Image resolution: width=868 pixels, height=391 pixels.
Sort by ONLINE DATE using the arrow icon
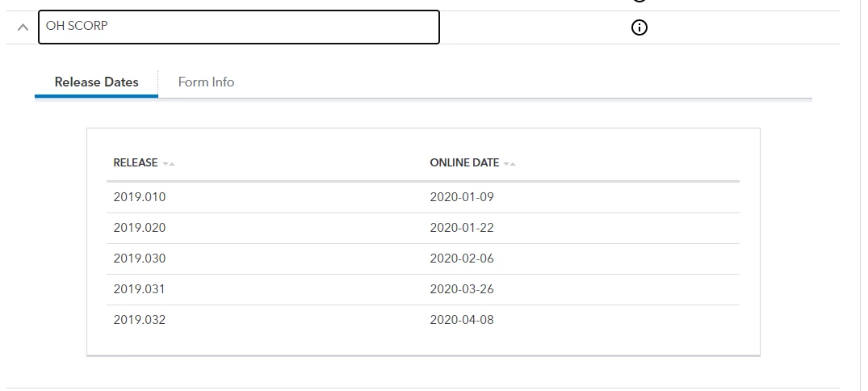tap(509, 163)
